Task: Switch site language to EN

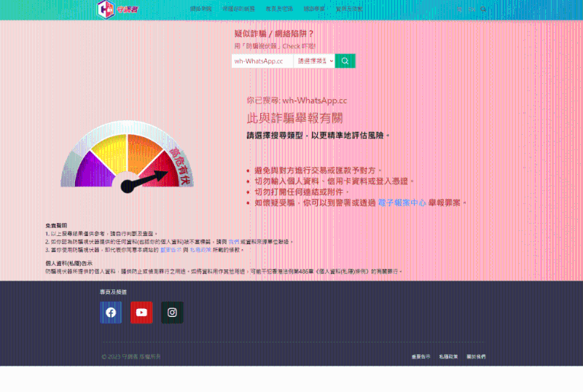Action: tap(471, 9)
